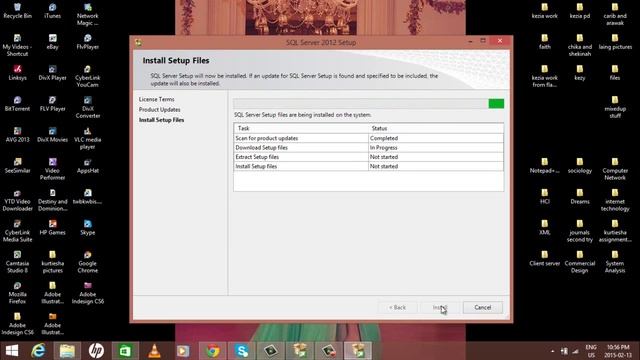Click the Windows Start button
Screen dimensions: 640x360
pyautogui.click(x=12, y=351)
